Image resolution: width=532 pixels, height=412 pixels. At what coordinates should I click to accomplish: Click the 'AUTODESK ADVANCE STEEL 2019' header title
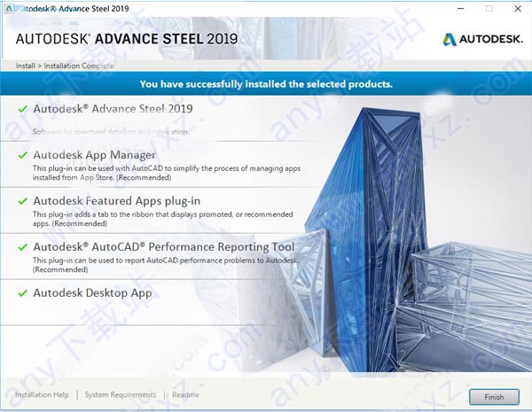(127, 39)
